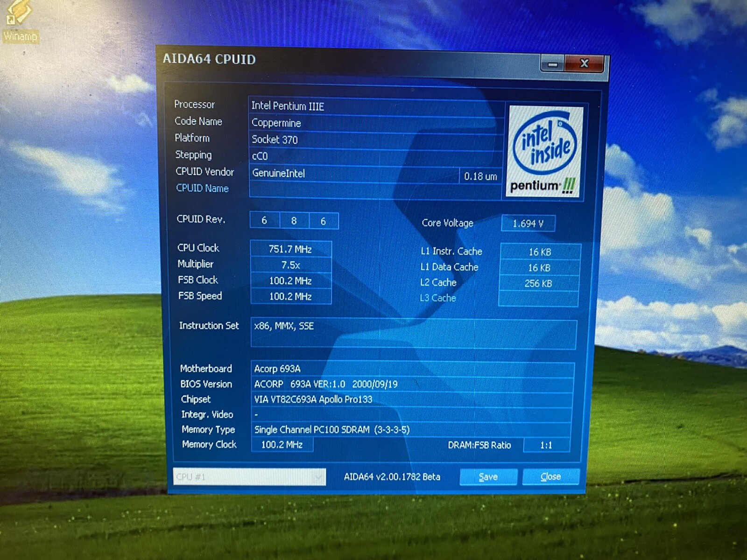Image resolution: width=747 pixels, height=560 pixels.
Task: Click the GenuineIntel vendor value
Action: click(x=355, y=173)
